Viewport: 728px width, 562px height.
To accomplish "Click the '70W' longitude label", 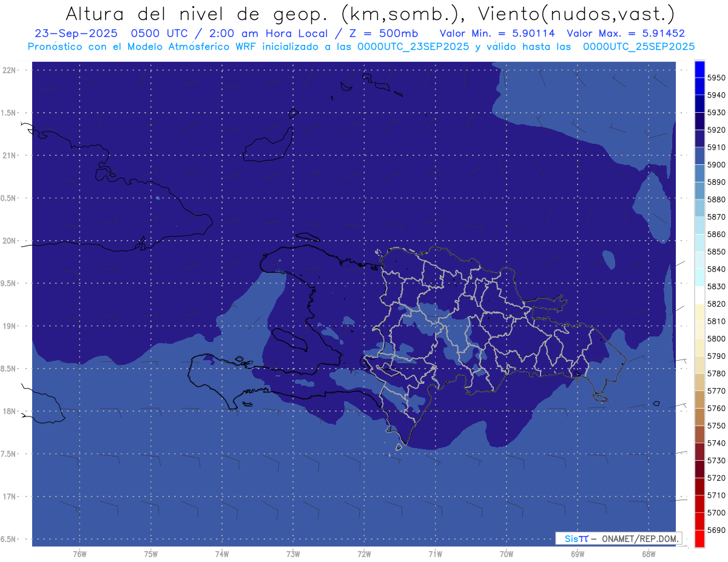I will tap(507, 554).
